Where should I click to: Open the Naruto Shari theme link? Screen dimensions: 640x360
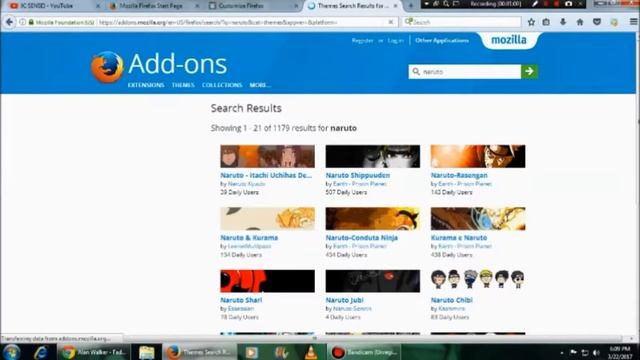point(241,300)
